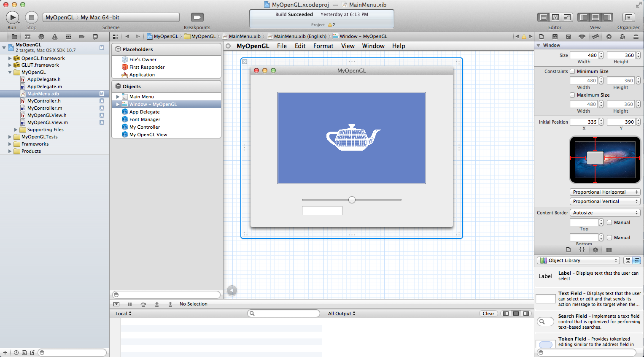The width and height of the screenshot is (644, 357).
Task: Enable the Maximum Size checkbox
Action: coord(572,95)
